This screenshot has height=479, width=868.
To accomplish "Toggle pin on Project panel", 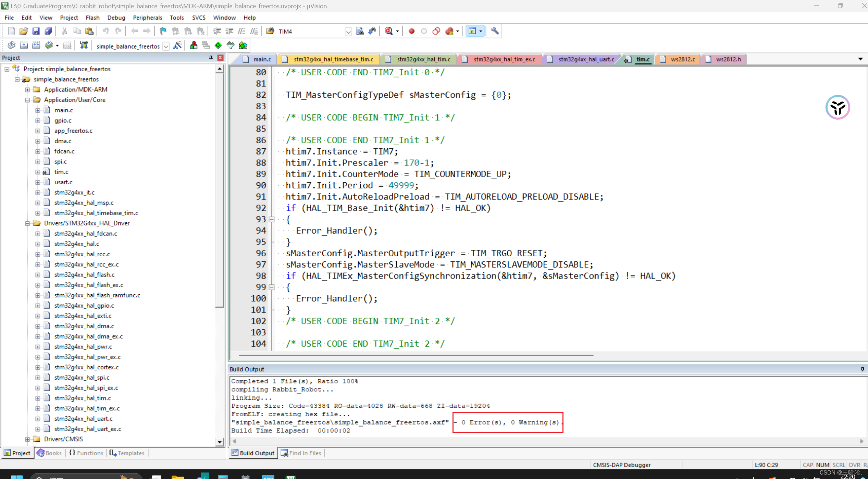I will 211,58.
